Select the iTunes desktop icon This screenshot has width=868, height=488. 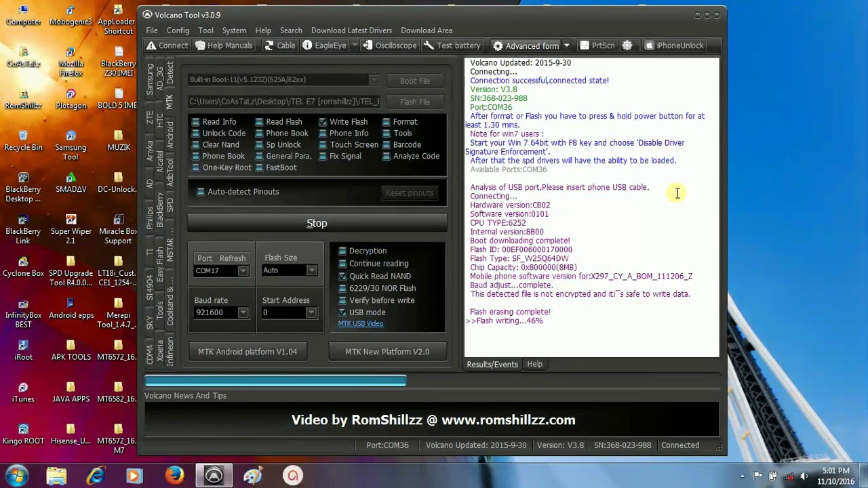(x=23, y=393)
